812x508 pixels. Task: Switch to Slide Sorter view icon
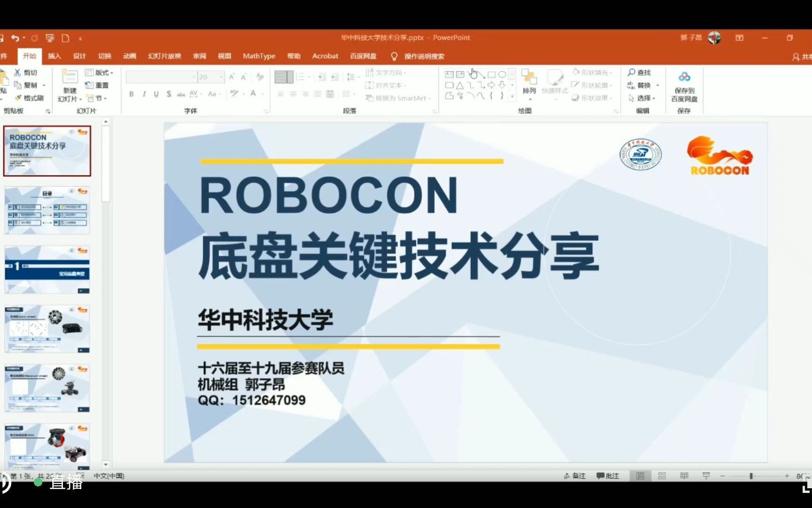pos(662,476)
